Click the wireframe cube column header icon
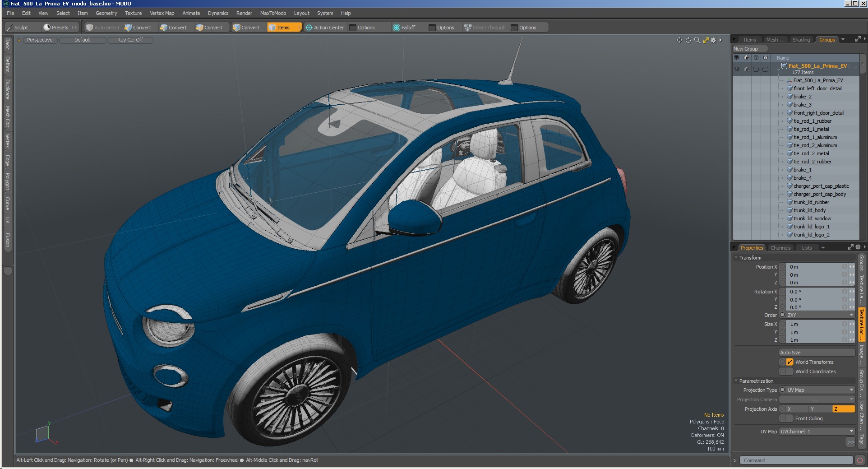The width and height of the screenshot is (868, 469). pyautogui.click(x=756, y=58)
